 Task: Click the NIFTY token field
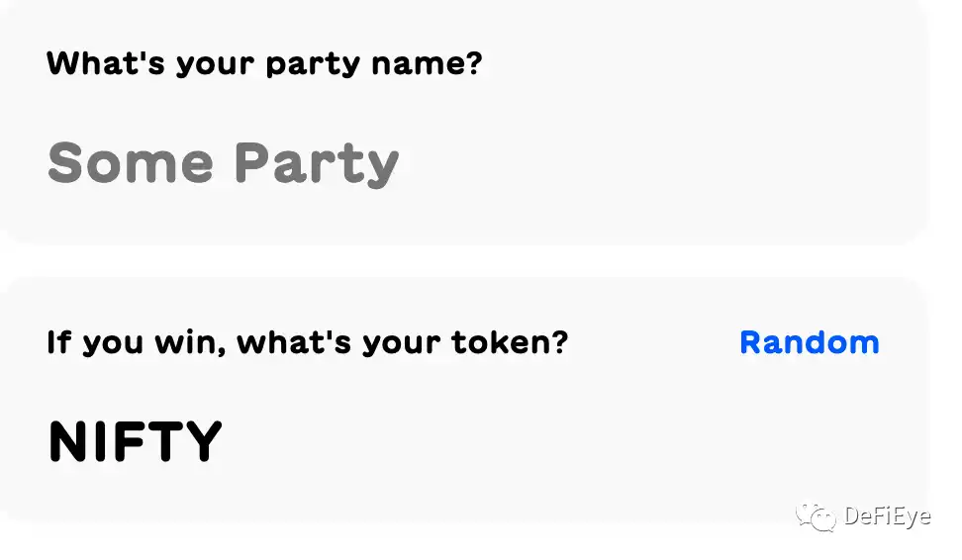[x=136, y=442]
